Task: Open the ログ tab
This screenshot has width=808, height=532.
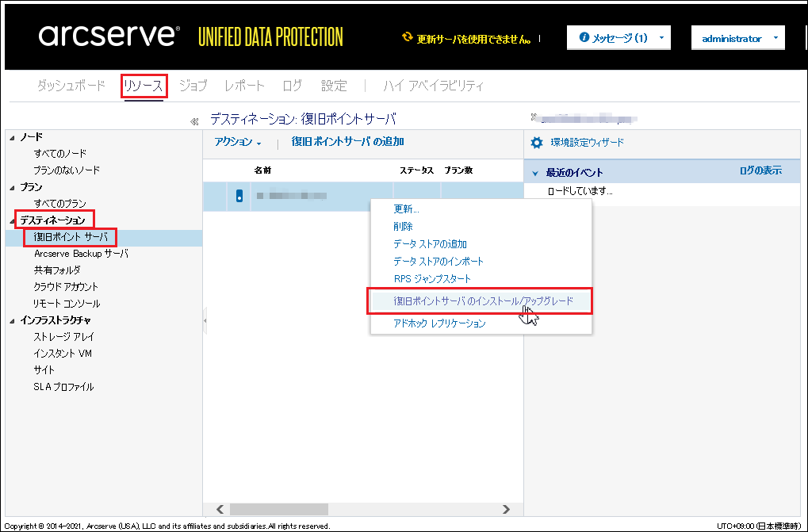Action: point(292,86)
